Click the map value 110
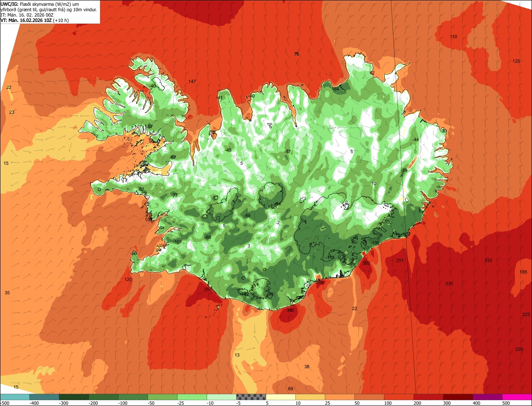Image resolution: width=532 pixels, height=406 pixels. coord(453,37)
